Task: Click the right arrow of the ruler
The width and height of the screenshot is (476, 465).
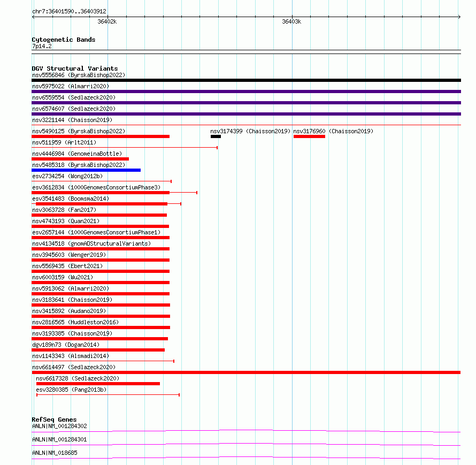Action: 459,17
